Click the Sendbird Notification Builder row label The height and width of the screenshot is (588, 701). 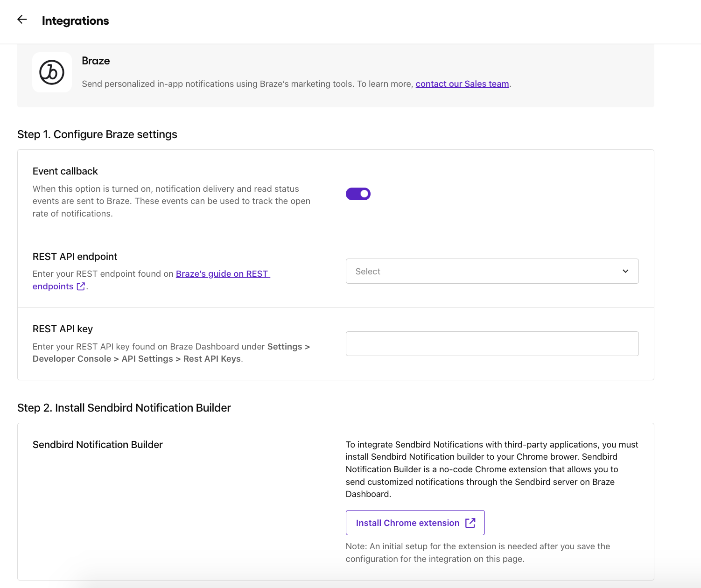(98, 445)
